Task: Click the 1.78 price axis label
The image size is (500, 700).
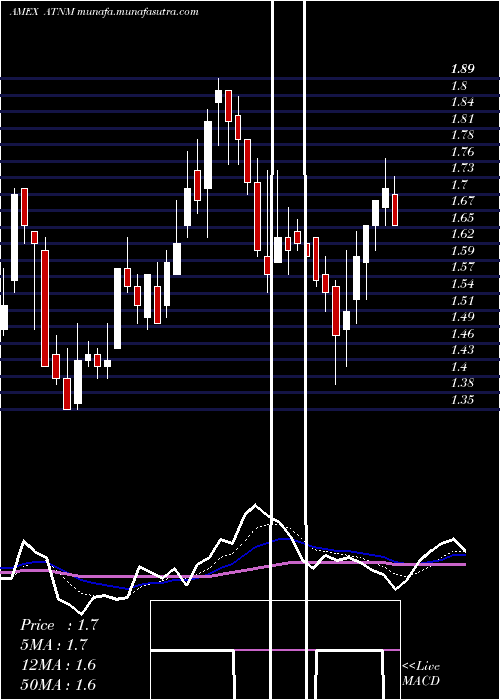Action: [462, 135]
